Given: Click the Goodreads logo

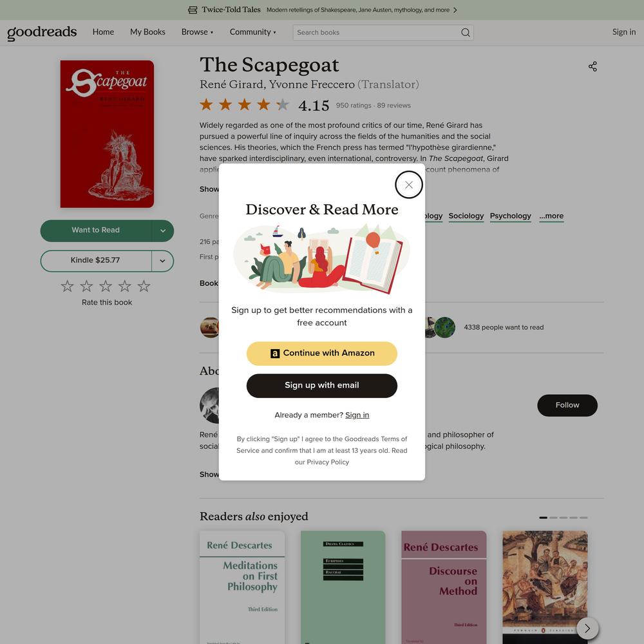Looking at the screenshot, I should (x=42, y=32).
